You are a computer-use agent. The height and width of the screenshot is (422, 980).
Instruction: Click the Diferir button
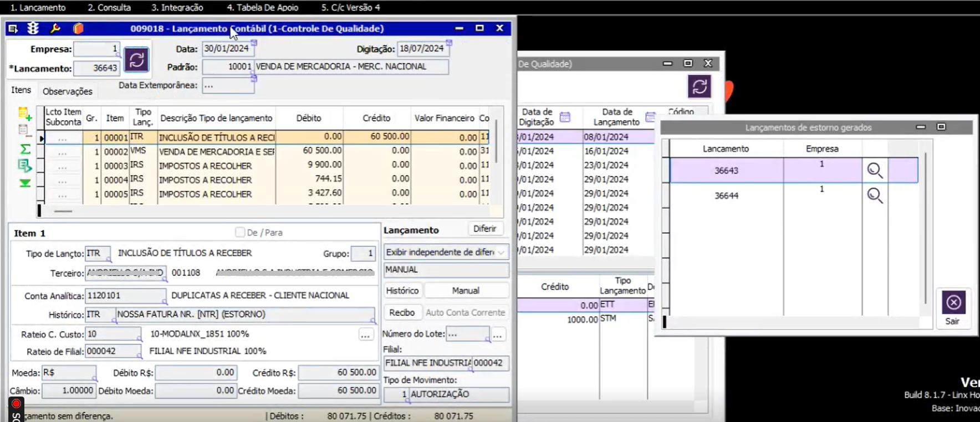pyautogui.click(x=484, y=229)
